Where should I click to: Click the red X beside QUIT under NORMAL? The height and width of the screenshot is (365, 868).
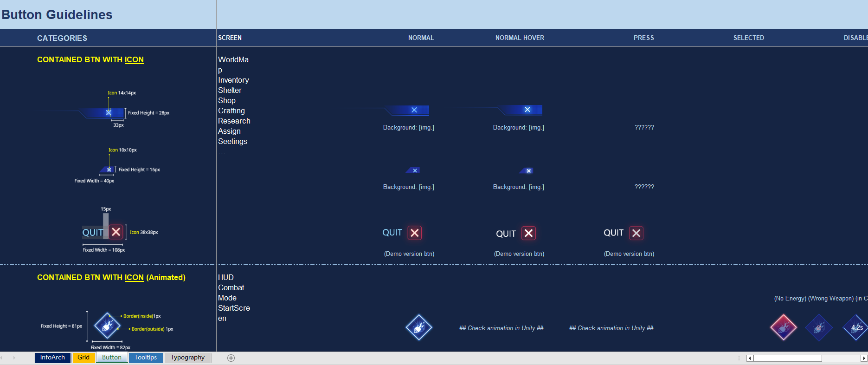[415, 233]
